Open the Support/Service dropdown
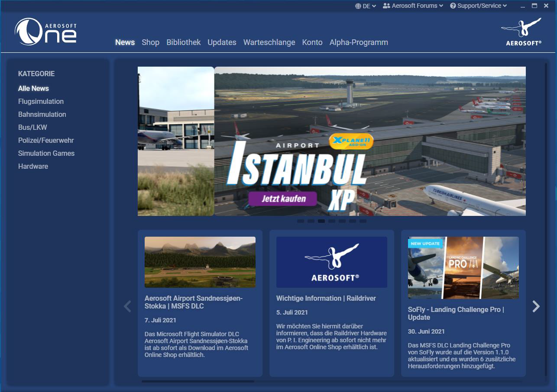Image resolution: width=557 pixels, height=392 pixels. point(478,6)
